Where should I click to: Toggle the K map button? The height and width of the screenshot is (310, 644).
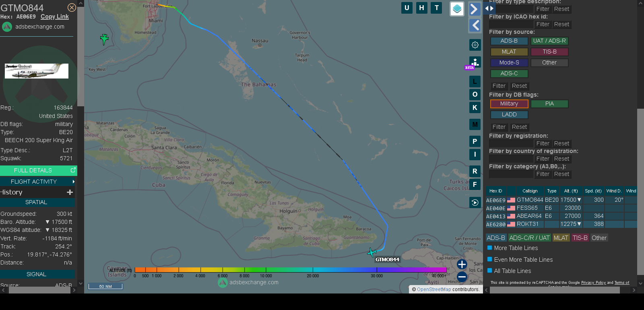(475, 107)
